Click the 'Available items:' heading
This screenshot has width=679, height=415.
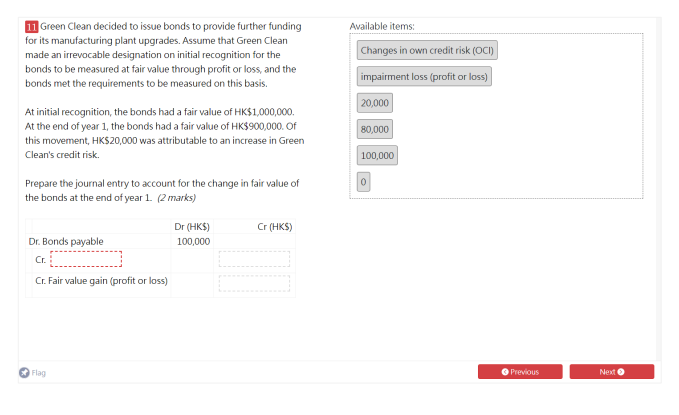coord(382,26)
